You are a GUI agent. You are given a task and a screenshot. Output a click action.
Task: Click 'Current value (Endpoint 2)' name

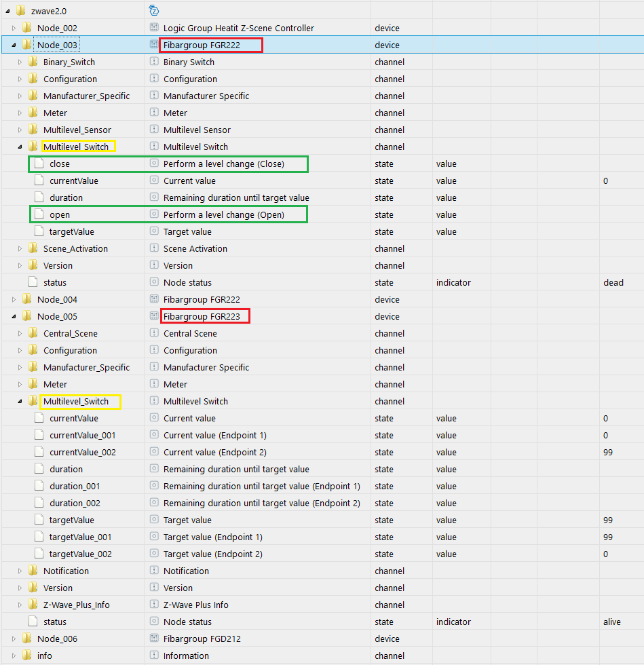[x=215, y=452]
